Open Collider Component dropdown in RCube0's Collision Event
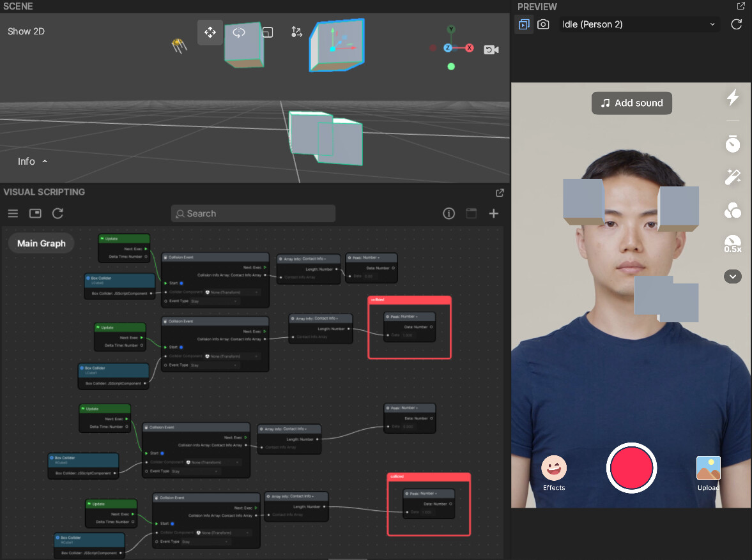The image size is (752, 560). [x=213, y=462]
